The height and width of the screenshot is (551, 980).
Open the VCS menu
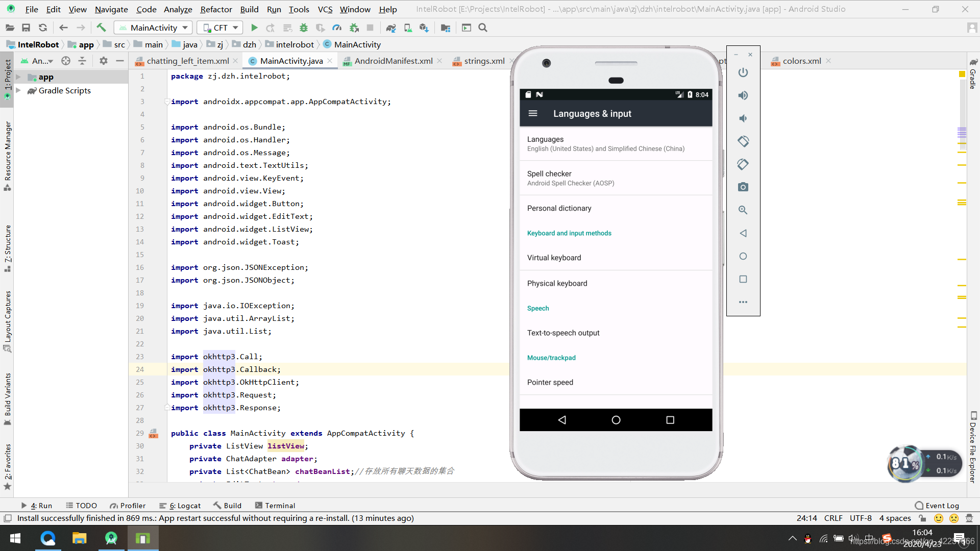pyautogui.click(x=325, y=9)
